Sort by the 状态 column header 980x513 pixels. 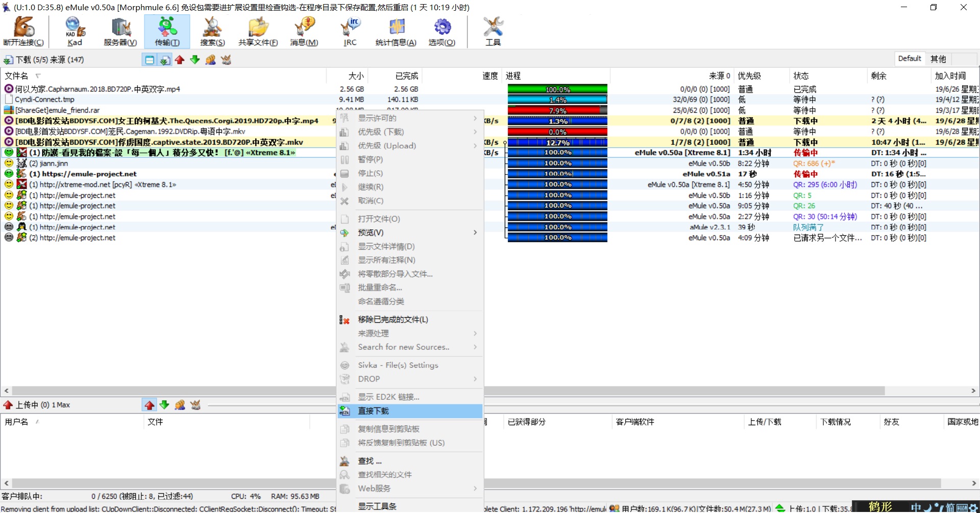(x=828, y=76)
